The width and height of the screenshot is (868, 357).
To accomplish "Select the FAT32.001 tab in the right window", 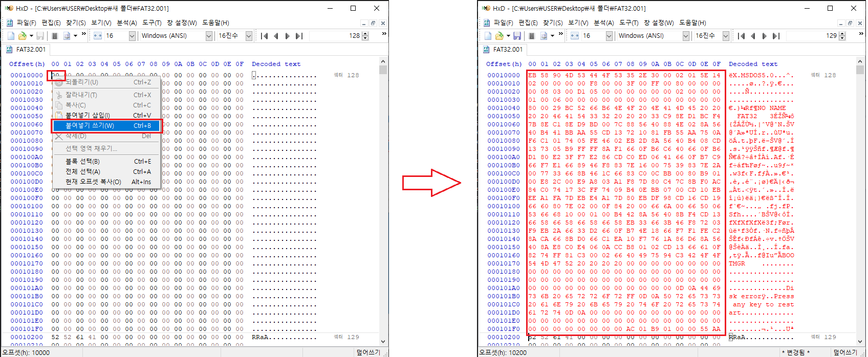I will click(x=504, y=50).
